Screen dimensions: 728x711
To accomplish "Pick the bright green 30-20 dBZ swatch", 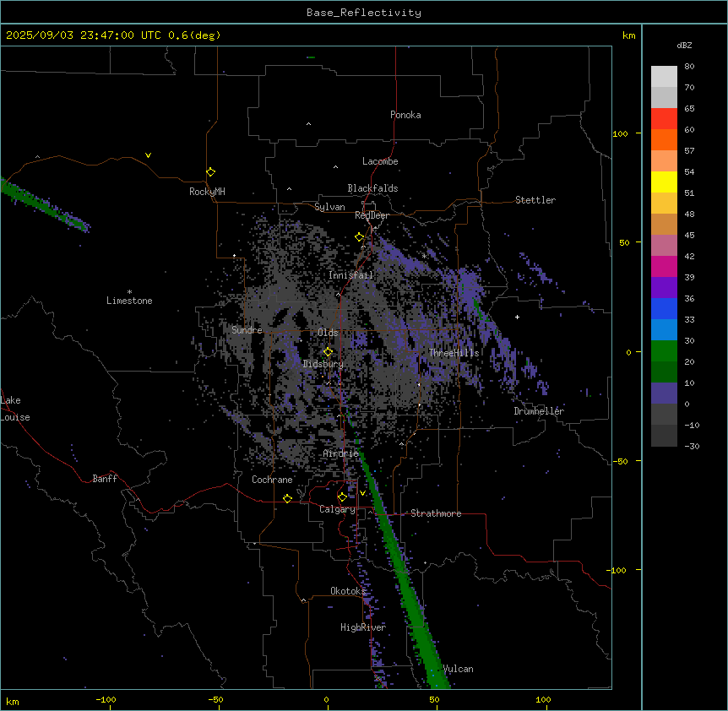I will click(x=664, y=351).
